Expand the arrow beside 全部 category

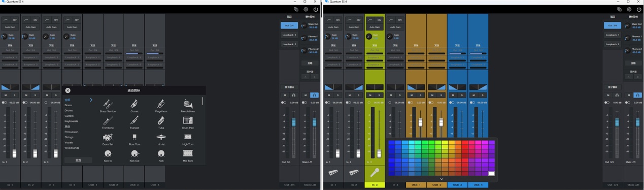[91, 100]
